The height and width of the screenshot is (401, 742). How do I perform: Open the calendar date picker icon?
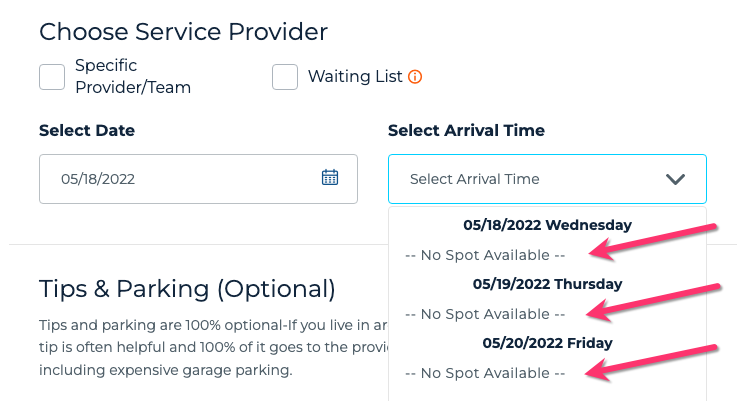330,178
